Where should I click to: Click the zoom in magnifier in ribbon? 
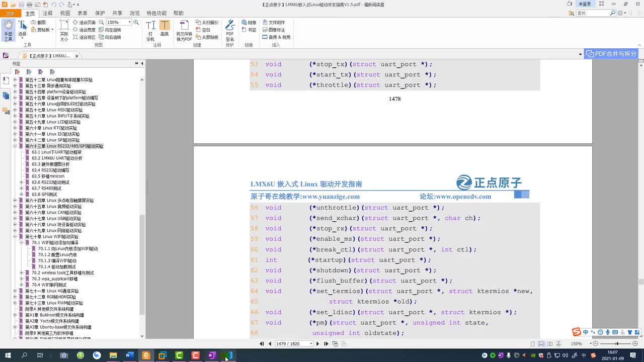(x=136, y=23)
